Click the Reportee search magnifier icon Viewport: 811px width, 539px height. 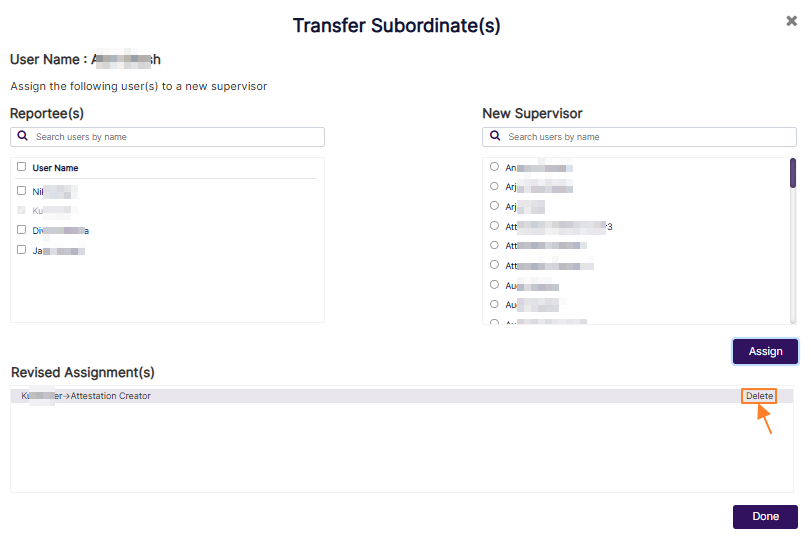pyautogui.click(x=23, y=136)
